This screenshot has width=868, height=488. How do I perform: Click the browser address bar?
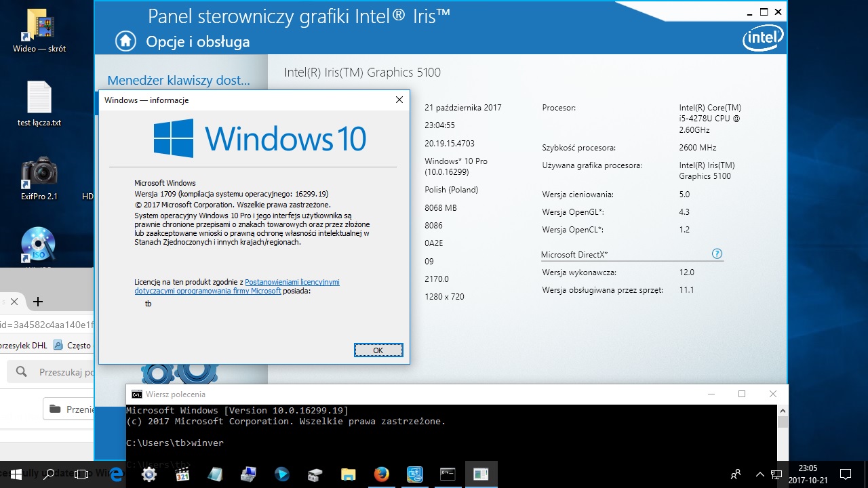[x=47, y=325]
